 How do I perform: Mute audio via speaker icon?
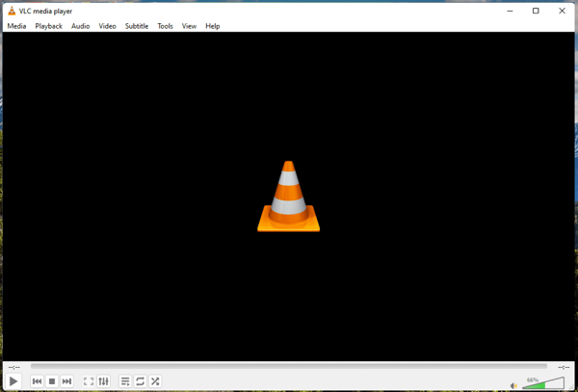[x=513, y=385]
